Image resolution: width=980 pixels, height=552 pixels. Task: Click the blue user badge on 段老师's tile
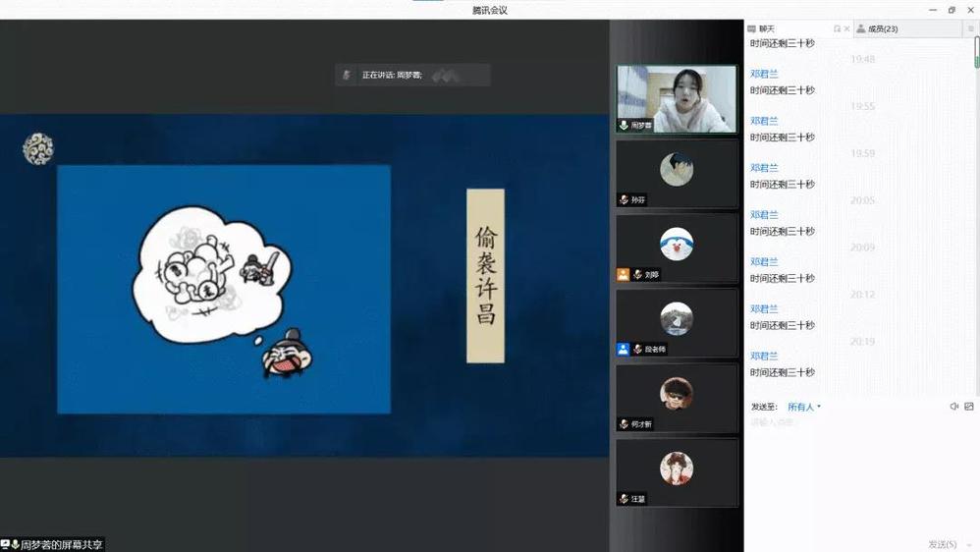[x=623, y=350]
